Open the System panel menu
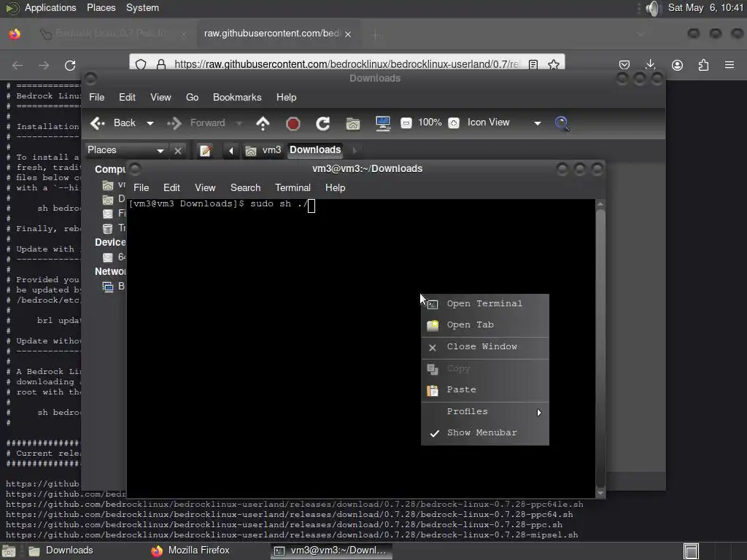 (x=142, y=8)
